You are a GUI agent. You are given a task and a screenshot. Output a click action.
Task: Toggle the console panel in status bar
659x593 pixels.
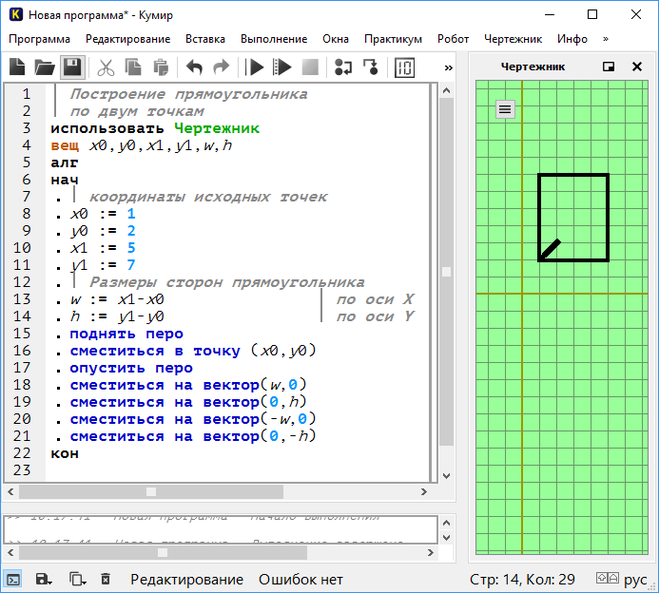[x=14, y=579]
